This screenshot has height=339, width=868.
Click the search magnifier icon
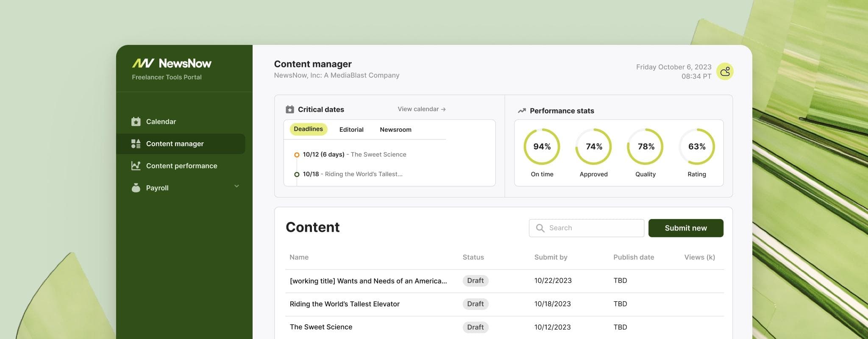tap(540, 228)
